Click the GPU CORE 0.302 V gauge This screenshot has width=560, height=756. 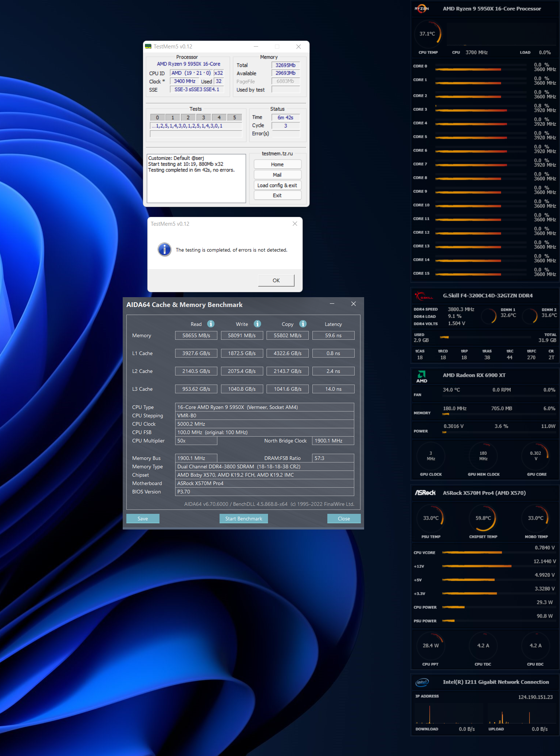click(x=536, y=456)
